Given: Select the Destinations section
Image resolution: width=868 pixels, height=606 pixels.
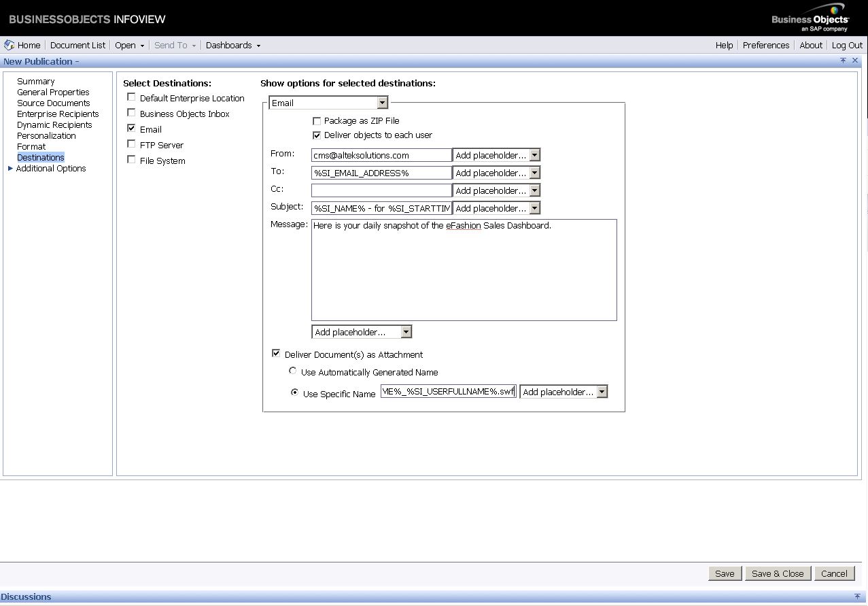Looking at the screenshot, I should [x=41, y=157].
